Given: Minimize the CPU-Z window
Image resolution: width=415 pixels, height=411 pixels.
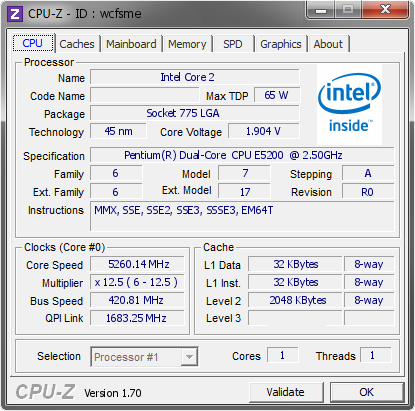Looking at the screenshot, I should (x=321, y=10).
